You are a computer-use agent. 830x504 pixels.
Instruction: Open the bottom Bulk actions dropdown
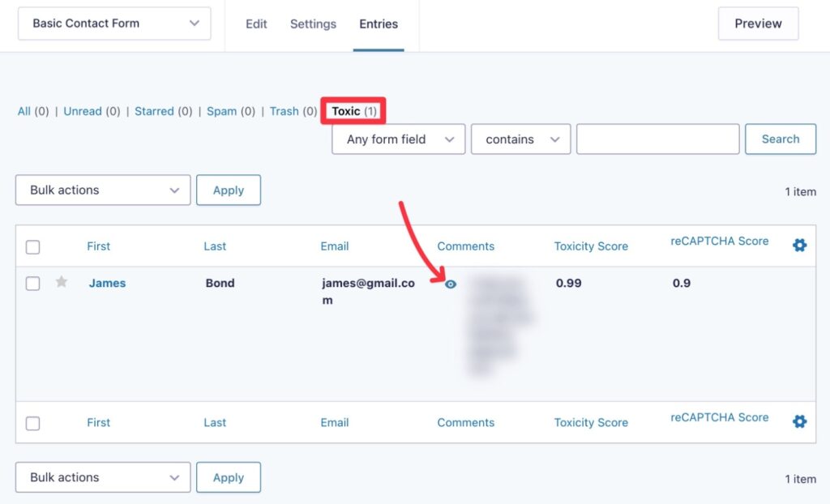click(102, 477)
